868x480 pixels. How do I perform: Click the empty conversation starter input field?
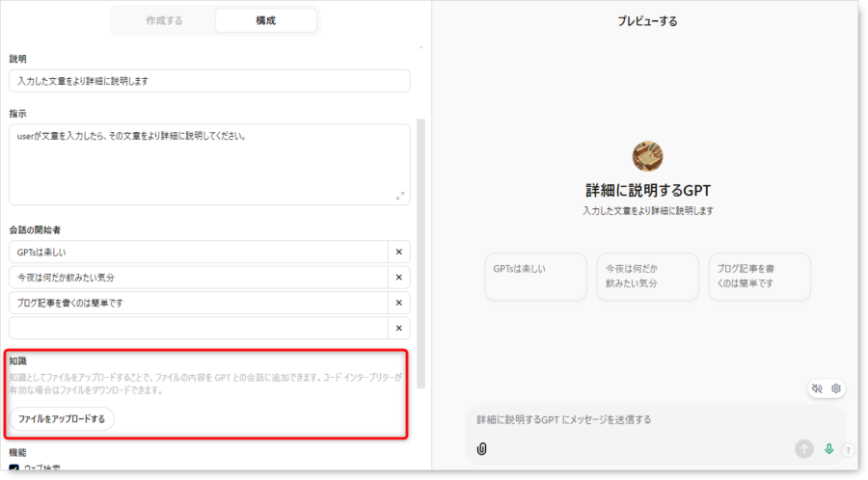tap(198, 328)
